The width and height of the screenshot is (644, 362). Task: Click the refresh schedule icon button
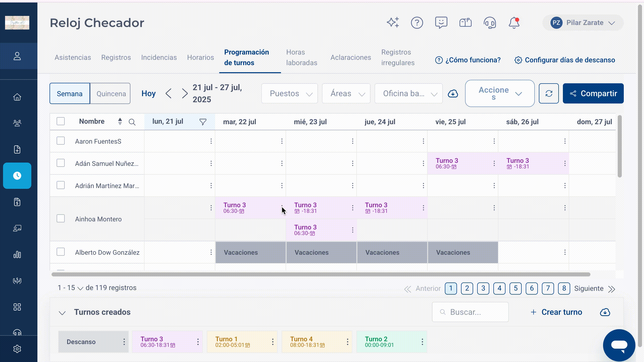(x=549, y=93)
